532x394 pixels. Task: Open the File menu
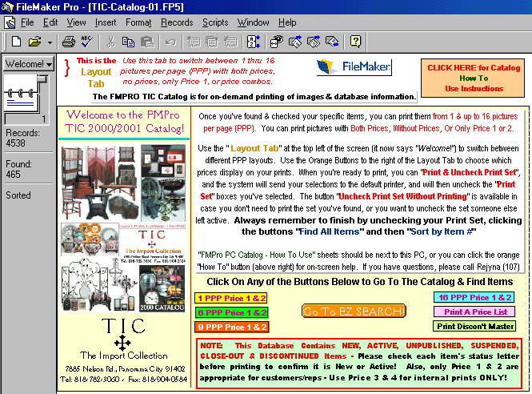tap(27, 22)
